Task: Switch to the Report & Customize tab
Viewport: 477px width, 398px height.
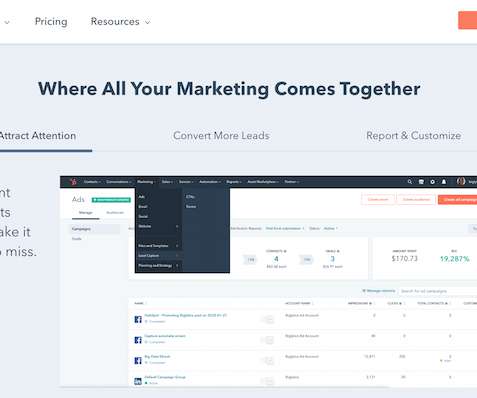Action: [x=413, y=136]
